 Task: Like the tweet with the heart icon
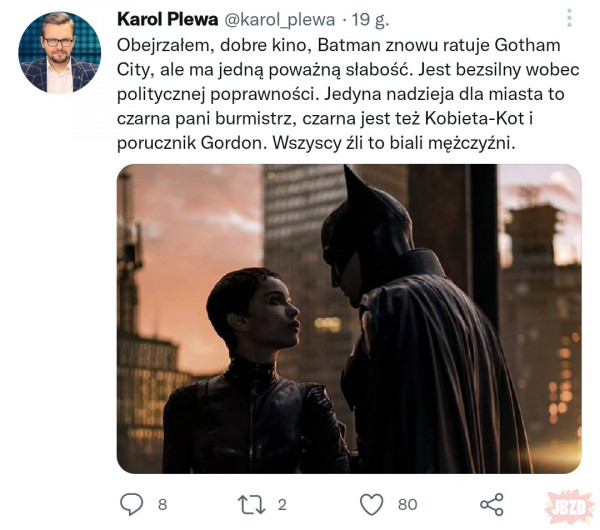click(x=372, y=504)
